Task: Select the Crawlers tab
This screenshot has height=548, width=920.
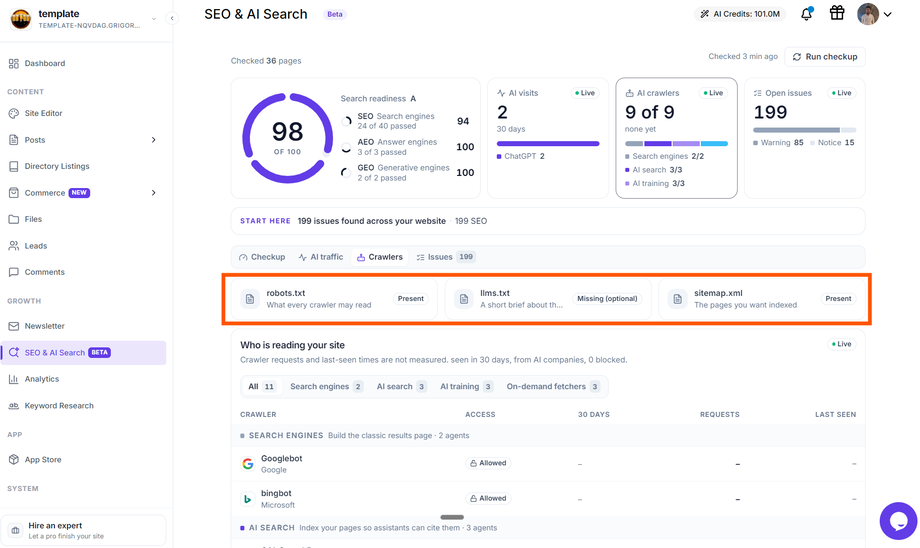Action: pyautogui.click(x=380, y=257)
